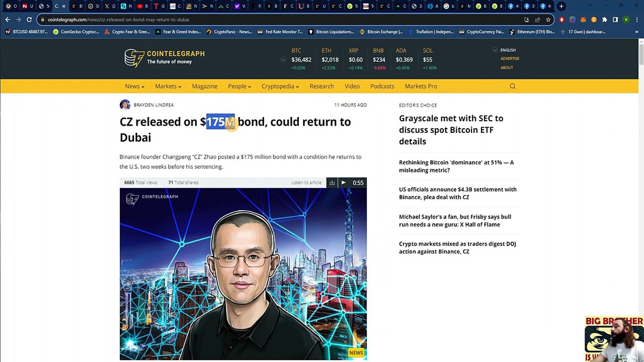Select the ETH $2,018 ticker
The width and height of the screenshot is (644, 362).
330,59
